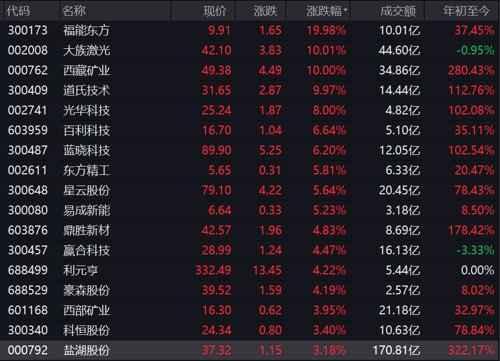The width and height of the screenshot is (500, 361).
Task: Select the 西藏矿业 row
Action: [250, 70]
